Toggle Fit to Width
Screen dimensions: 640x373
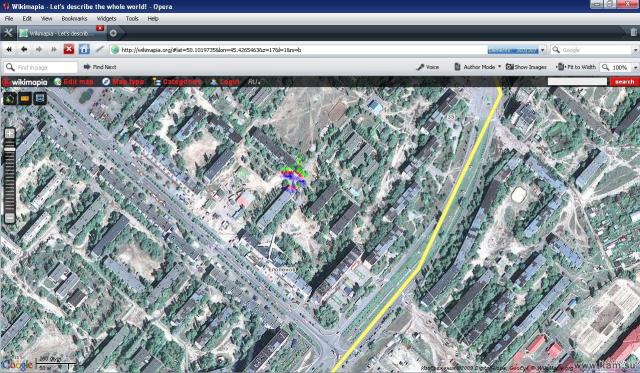coord(576,67)
